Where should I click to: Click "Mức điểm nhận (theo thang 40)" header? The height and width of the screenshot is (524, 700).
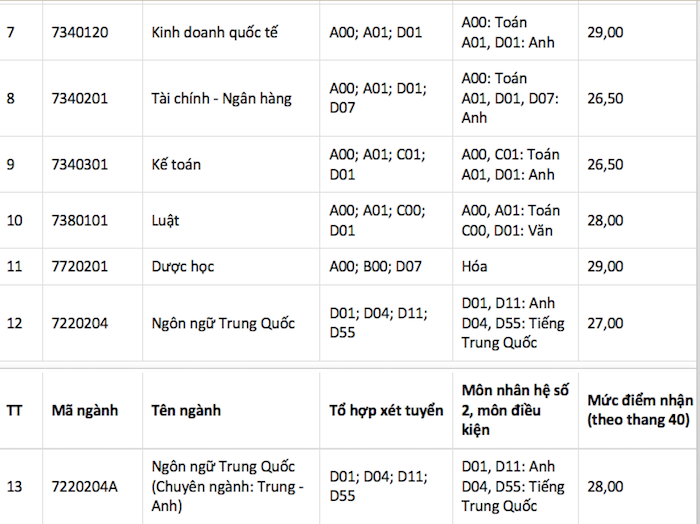coord(640,410)
